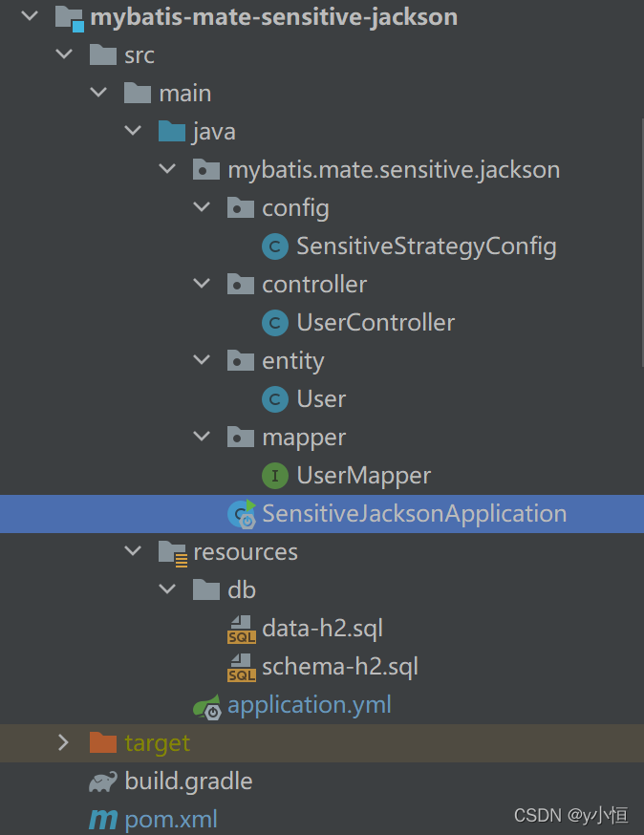Click the build.gradle elephant icon

[103, 781]
